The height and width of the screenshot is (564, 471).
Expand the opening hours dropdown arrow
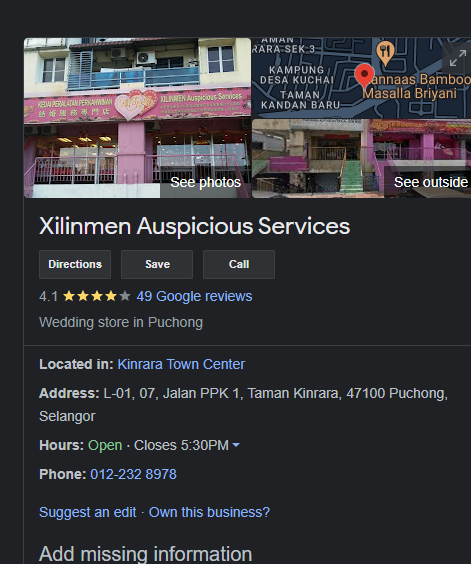coord(236,445)
